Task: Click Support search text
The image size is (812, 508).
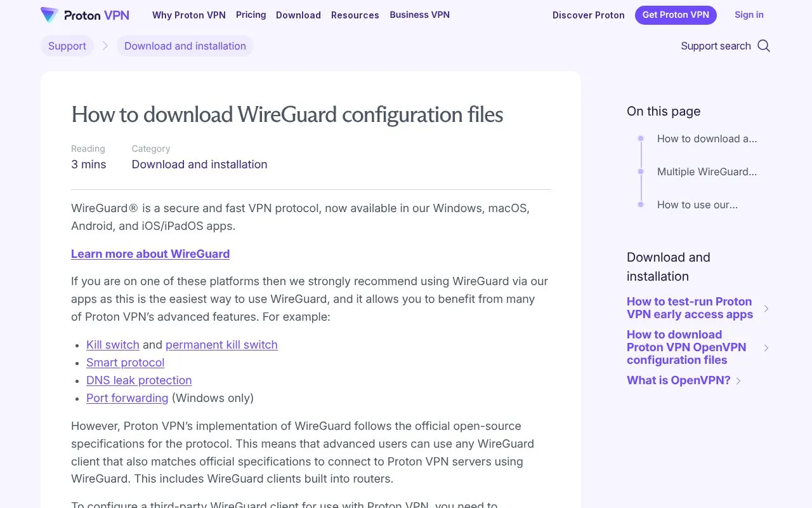Action: (x=716, y=46)
